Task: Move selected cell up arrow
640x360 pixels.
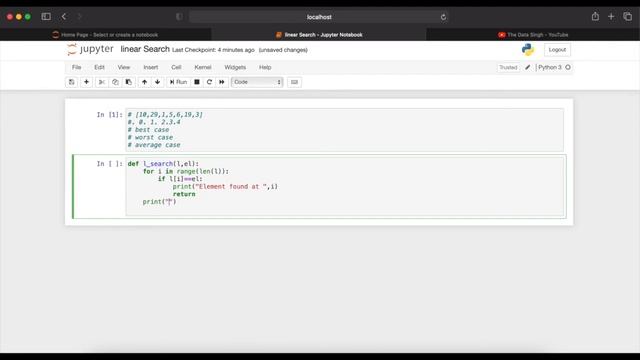Action: coord(144,82)
